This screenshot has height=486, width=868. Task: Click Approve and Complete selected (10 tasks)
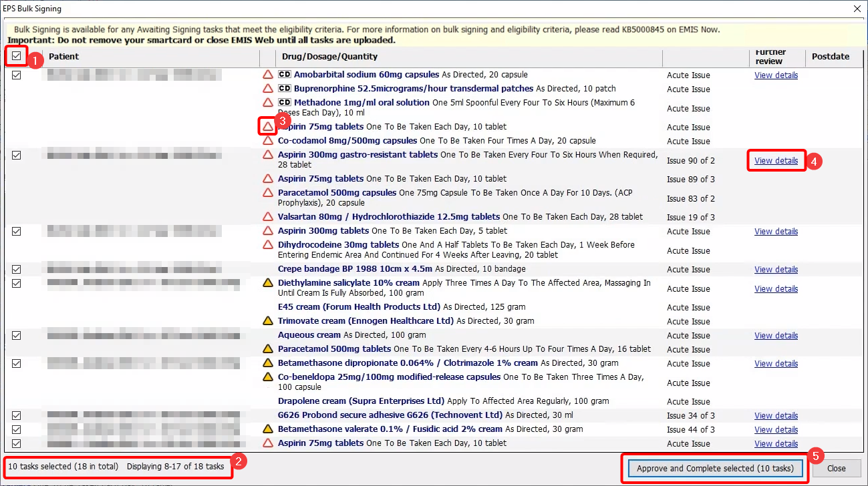(x=715, y=469)
